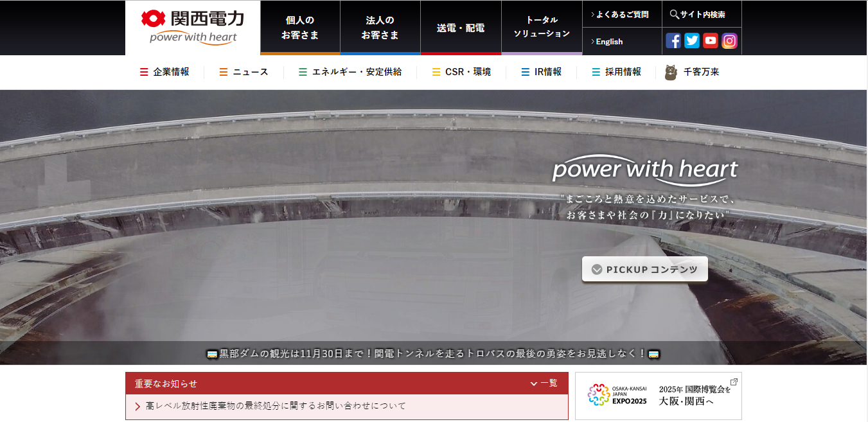
Task: Click the site search magnifier icon
Action: click(x=674, y=14)
